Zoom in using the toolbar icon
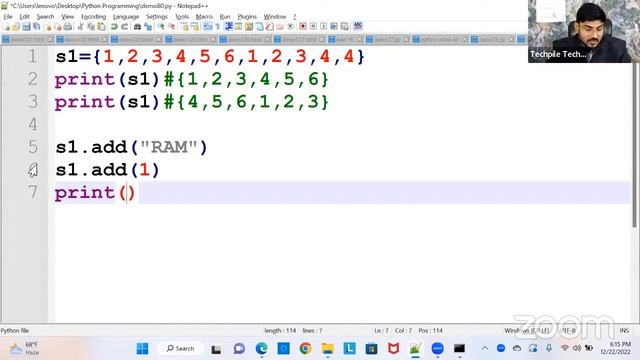This screenshot has width=640, height=360. (x=161, y=27)
